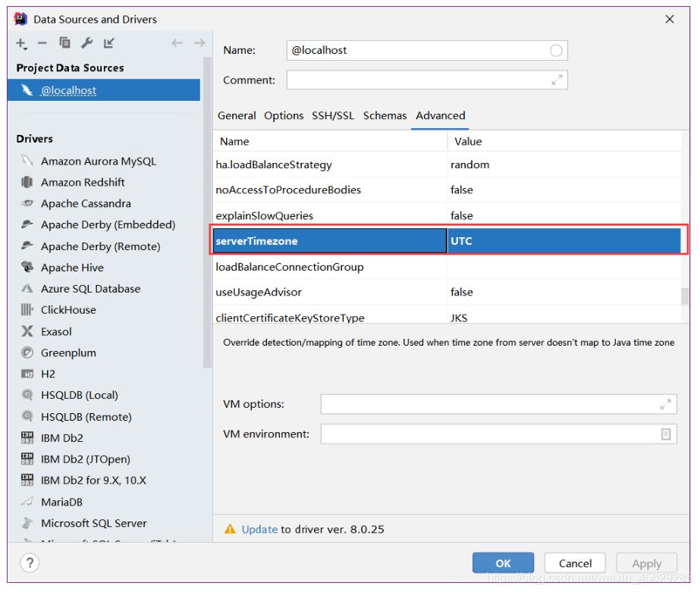The width and height of the screenshot is (700, 592).
Task: Select the MariaDB driver
Action: (x=61, y=502)
